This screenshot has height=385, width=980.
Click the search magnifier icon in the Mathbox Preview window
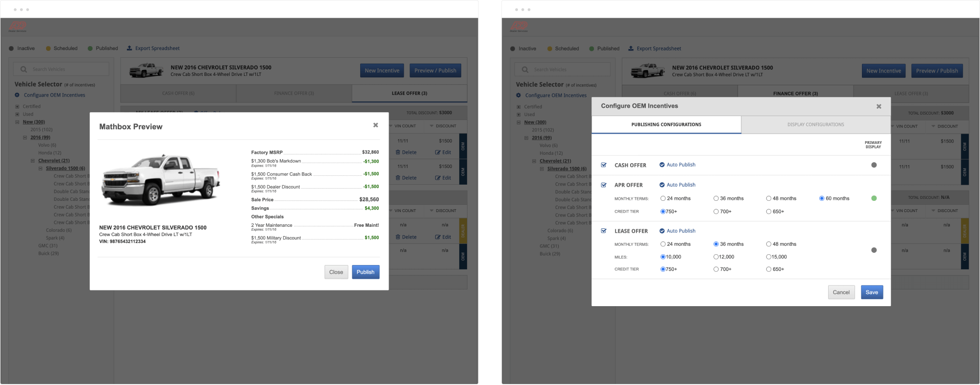tap(24, 69)
